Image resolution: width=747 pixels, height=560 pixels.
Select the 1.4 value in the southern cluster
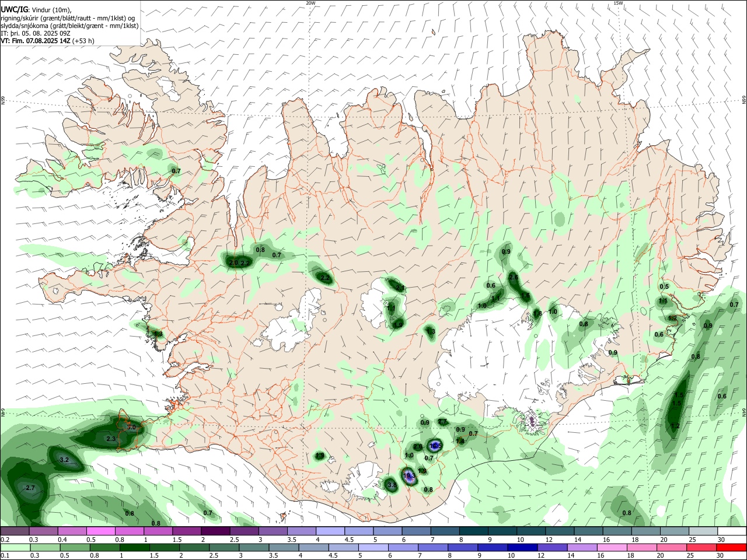click(x=460, y=442)
